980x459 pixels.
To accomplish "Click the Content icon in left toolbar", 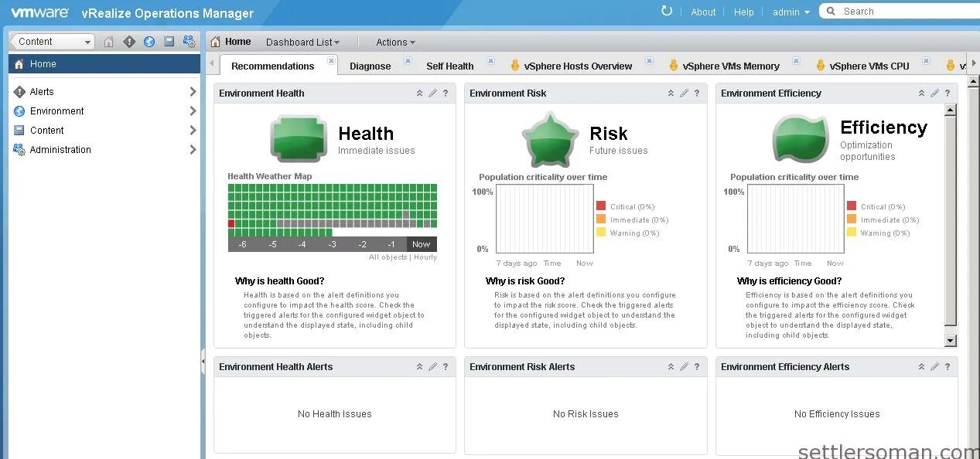I will [x=169, y=42].
